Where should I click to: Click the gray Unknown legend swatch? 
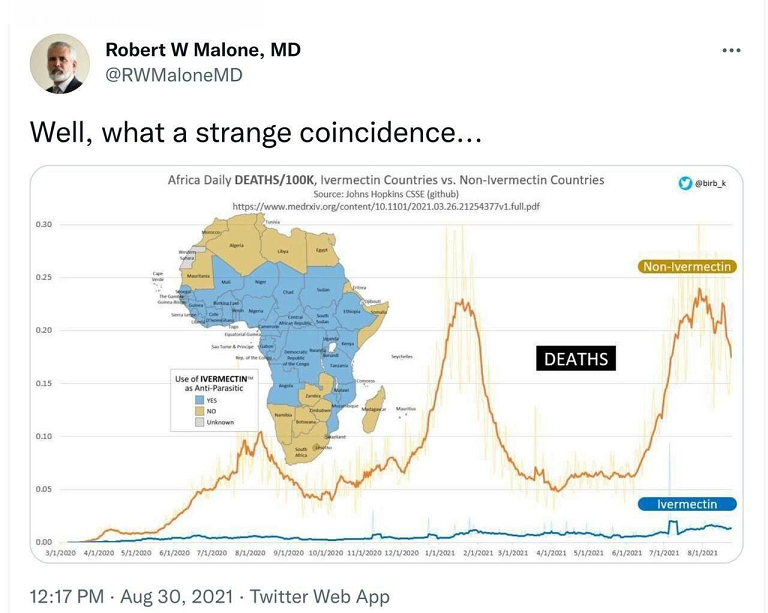198,424
